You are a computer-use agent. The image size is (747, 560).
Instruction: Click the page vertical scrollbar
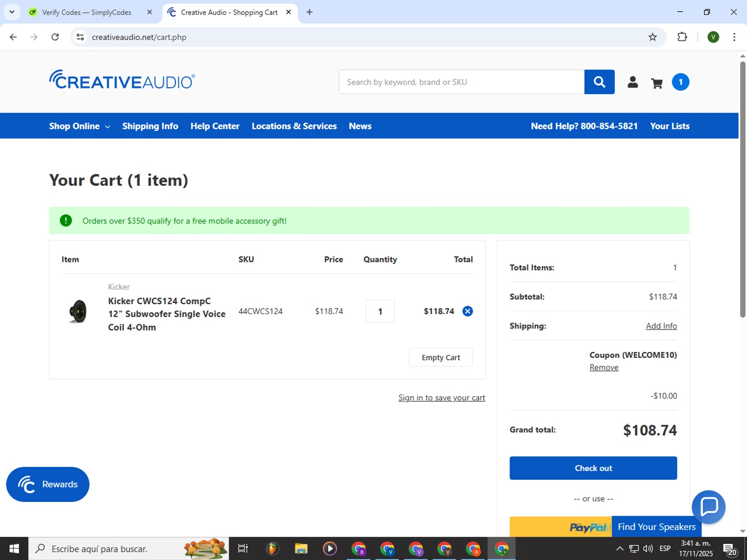point(743,189)
